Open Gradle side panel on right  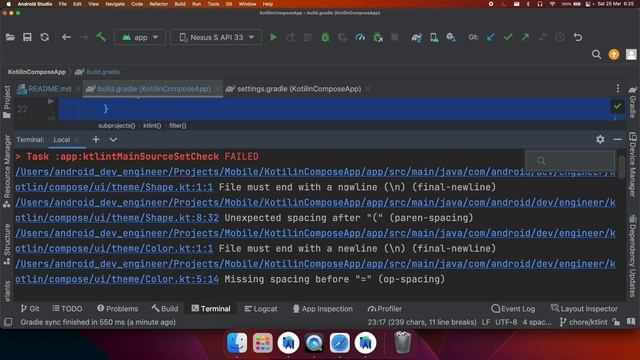pos(633,102)
